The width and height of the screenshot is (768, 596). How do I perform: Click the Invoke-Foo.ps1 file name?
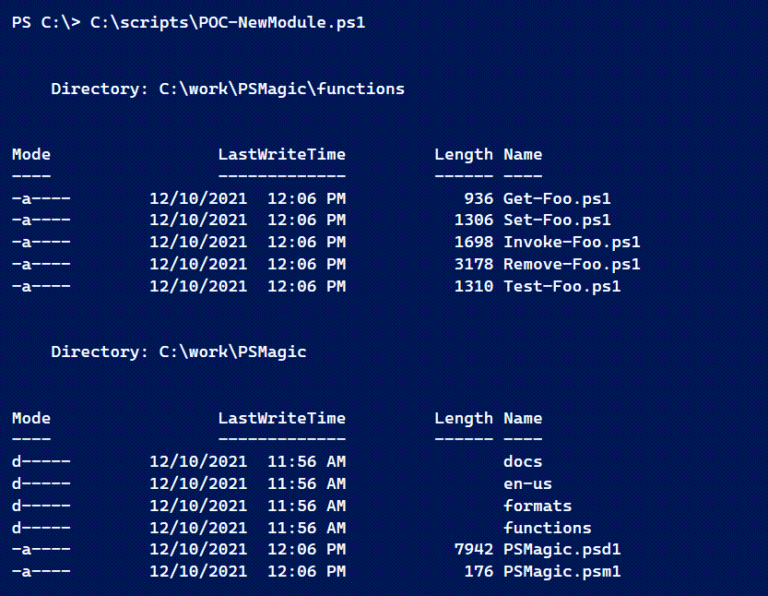point(572,242)
